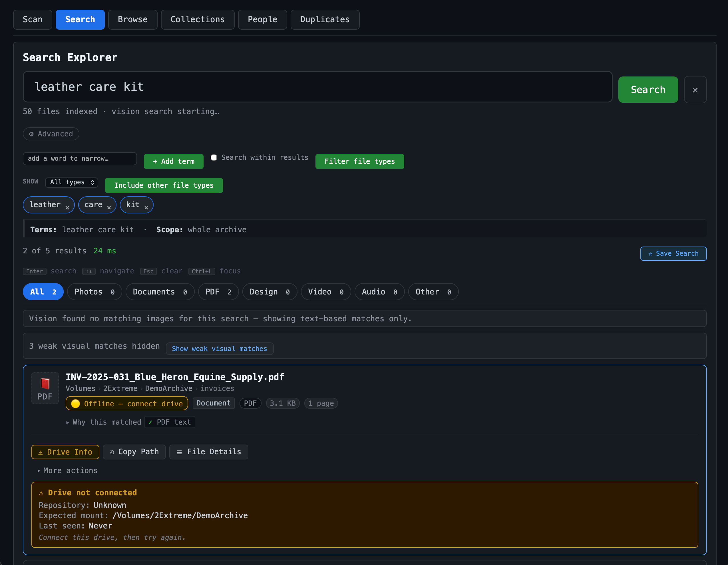The height and width of the screenshot is (565, 728).
Task: Remove the 'care' term chip
Action: pyautogui.click(x=109, y=207)
